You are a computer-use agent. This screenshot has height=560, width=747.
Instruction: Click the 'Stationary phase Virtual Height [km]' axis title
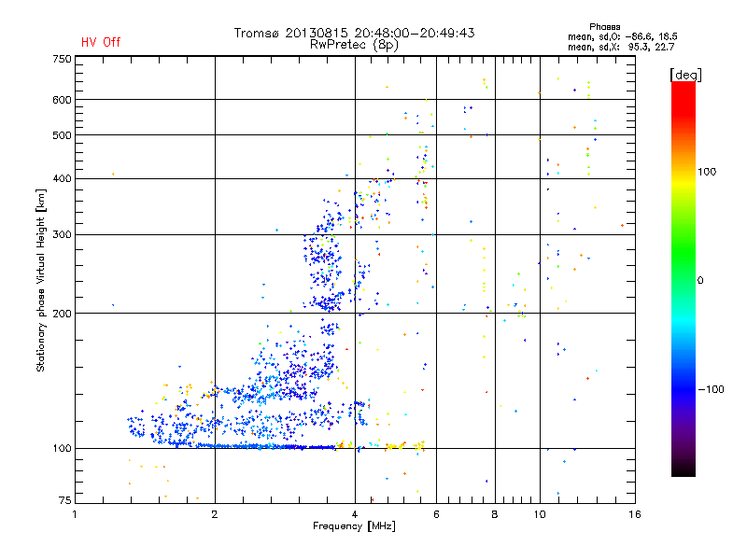(x=41, y=280)
